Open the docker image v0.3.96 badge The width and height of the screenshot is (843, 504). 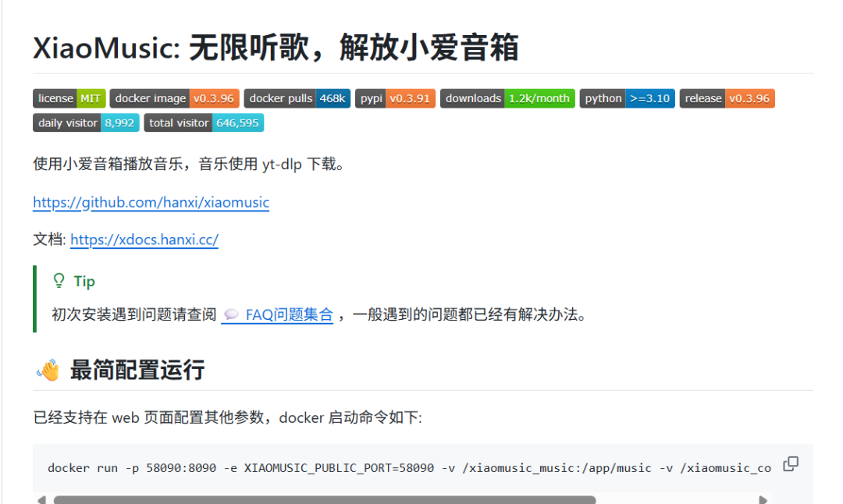pos(174,98)
